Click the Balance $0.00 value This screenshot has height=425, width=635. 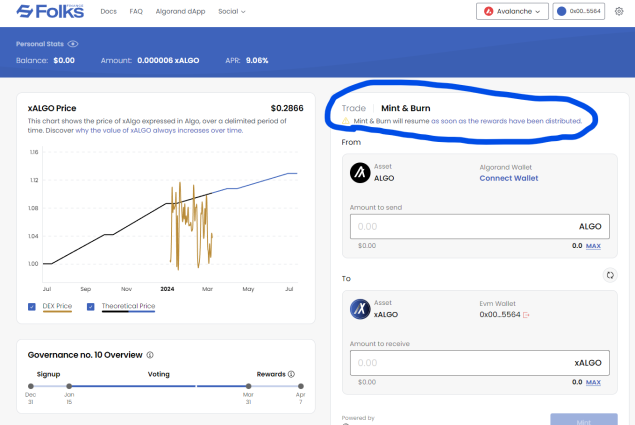point(64,60)
